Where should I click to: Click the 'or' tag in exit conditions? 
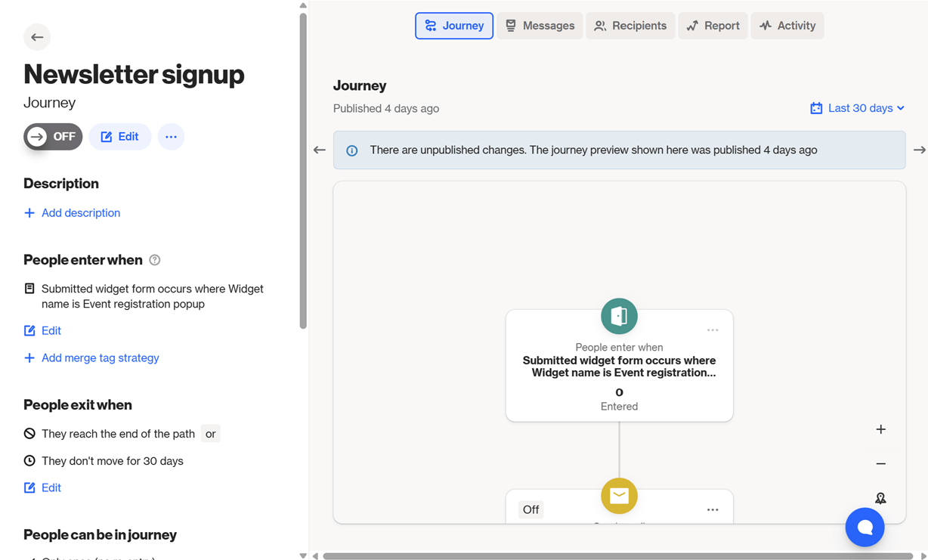[211, 434]
